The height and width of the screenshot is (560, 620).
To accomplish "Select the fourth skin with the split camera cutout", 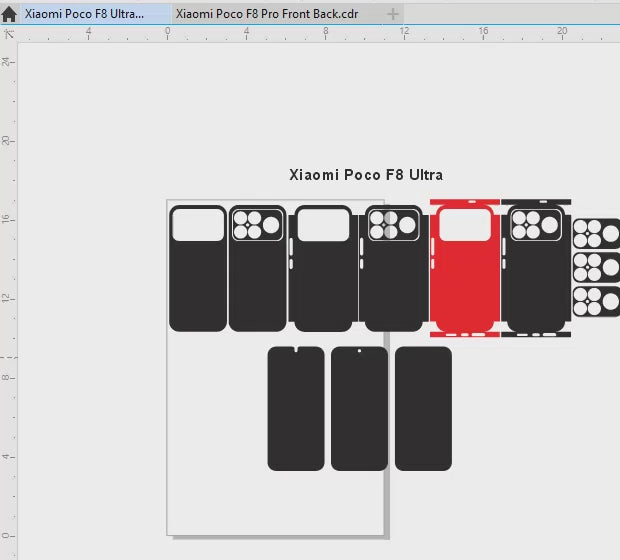I will [x=391, y=290].
